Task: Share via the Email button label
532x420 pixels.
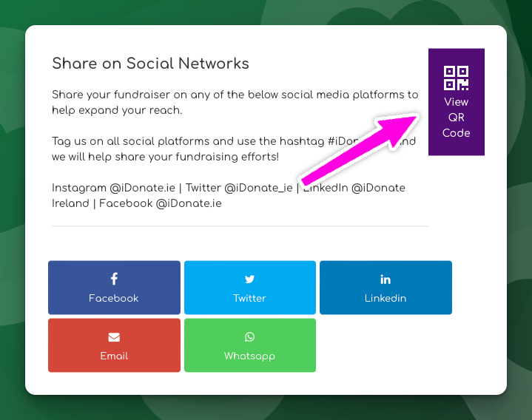Action: tap(114, 356)
